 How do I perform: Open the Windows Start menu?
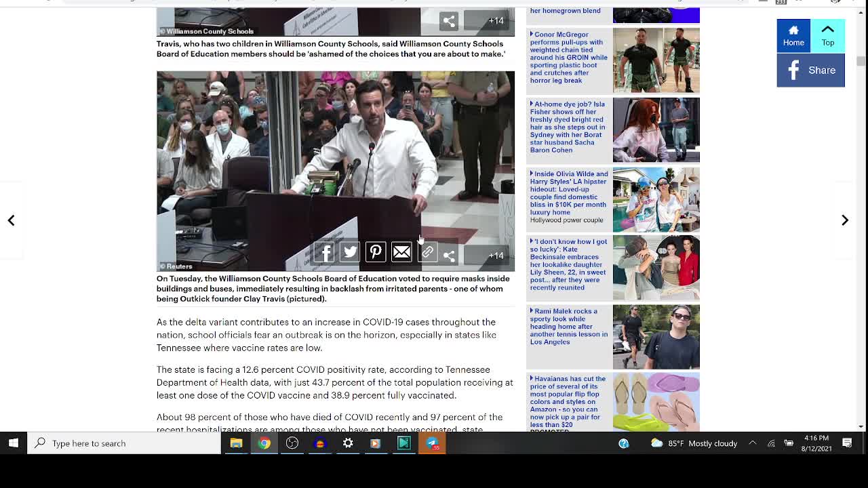click(13, 443)
